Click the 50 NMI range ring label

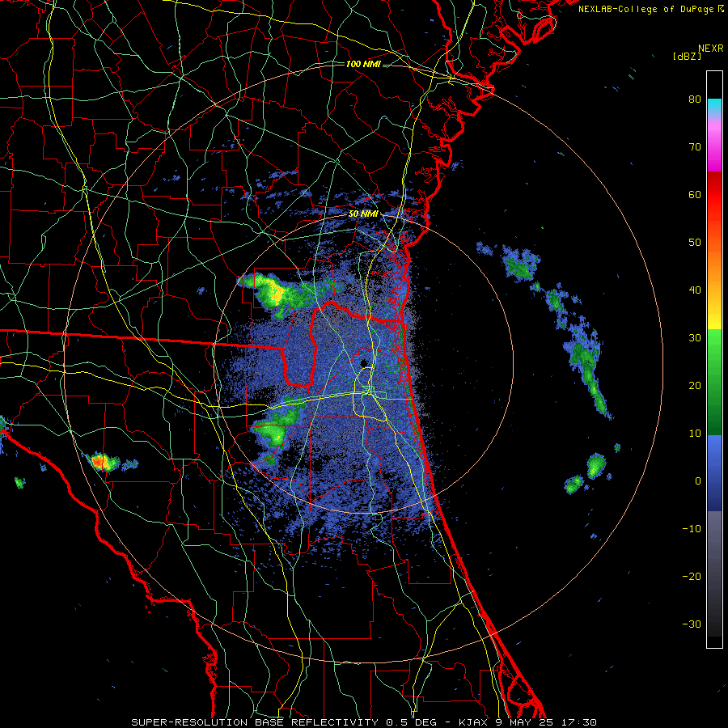pyautogui.click(x=363, y=214)
